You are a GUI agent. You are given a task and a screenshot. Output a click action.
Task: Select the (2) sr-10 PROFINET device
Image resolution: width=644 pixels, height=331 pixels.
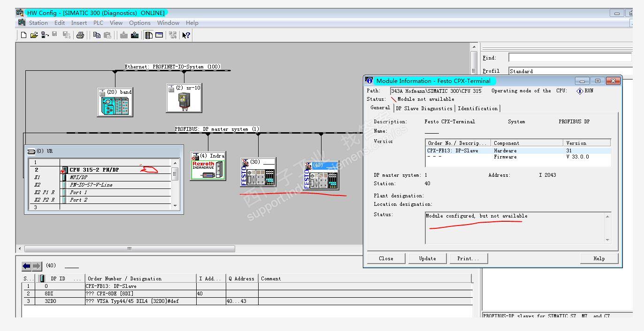coord(184,98)
